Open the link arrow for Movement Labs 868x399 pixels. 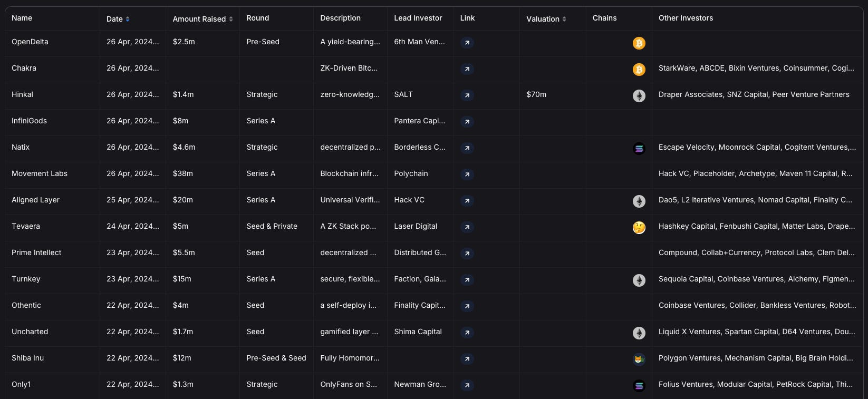coord(467,174)
